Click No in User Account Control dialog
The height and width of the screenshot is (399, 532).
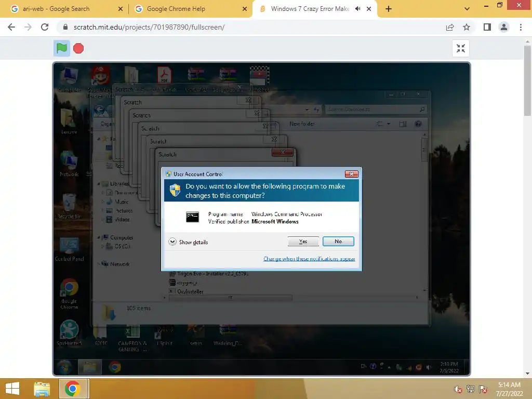[338, 241]
